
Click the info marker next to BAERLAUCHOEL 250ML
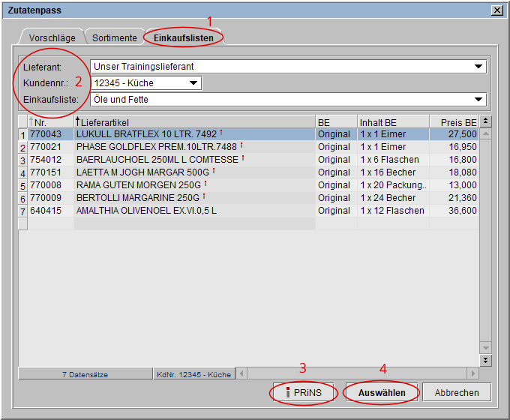click(x=242, y=159)
